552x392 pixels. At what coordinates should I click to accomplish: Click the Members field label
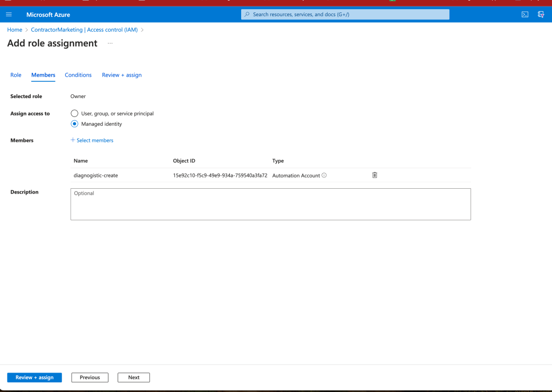tap(22, 140)
